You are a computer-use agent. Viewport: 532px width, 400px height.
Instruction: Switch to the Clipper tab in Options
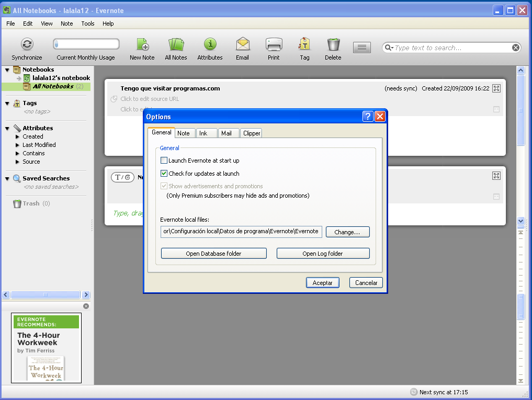coord(252,133)
